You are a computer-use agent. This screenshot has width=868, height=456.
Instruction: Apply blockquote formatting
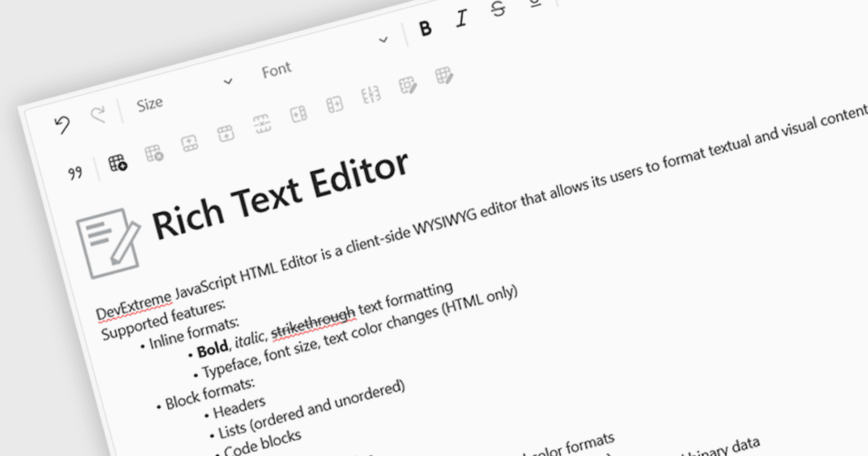click(75, 173)
